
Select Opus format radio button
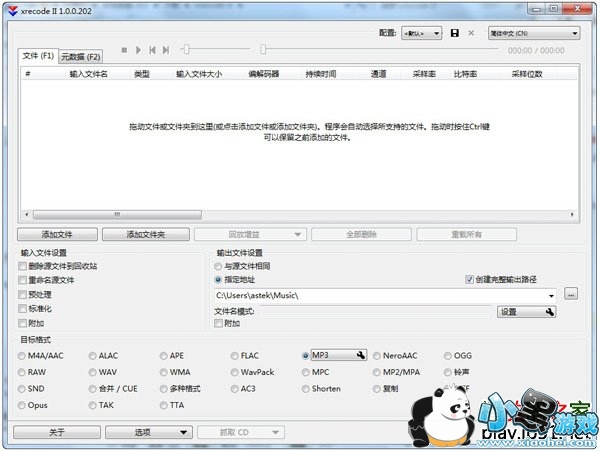pyautogui.click(x=21, y=405)
